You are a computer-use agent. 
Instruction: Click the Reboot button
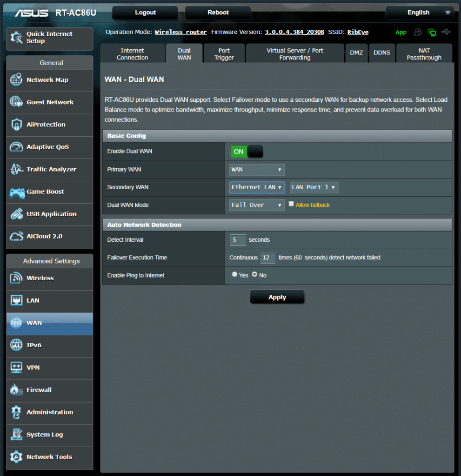(x=218, y=13)
